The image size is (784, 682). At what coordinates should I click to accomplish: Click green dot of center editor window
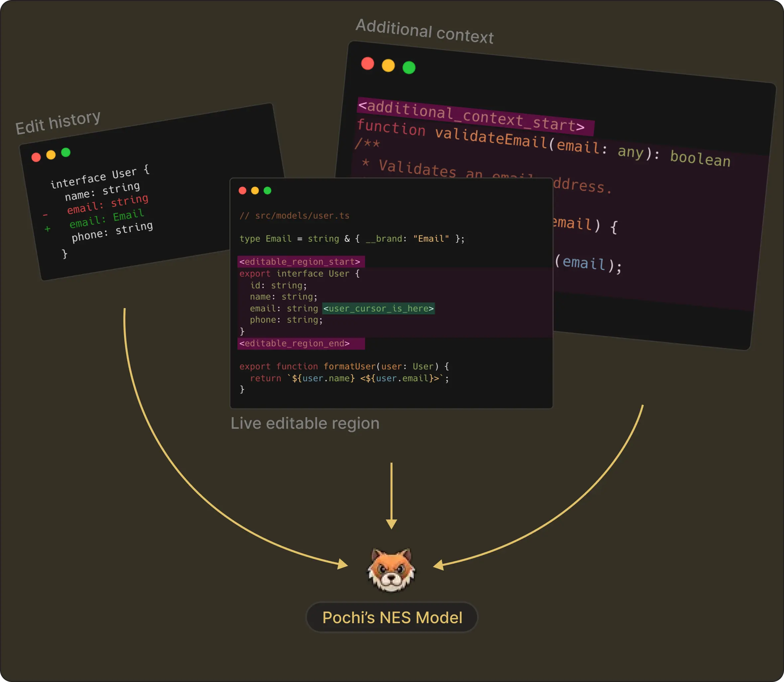coord(267,190)
